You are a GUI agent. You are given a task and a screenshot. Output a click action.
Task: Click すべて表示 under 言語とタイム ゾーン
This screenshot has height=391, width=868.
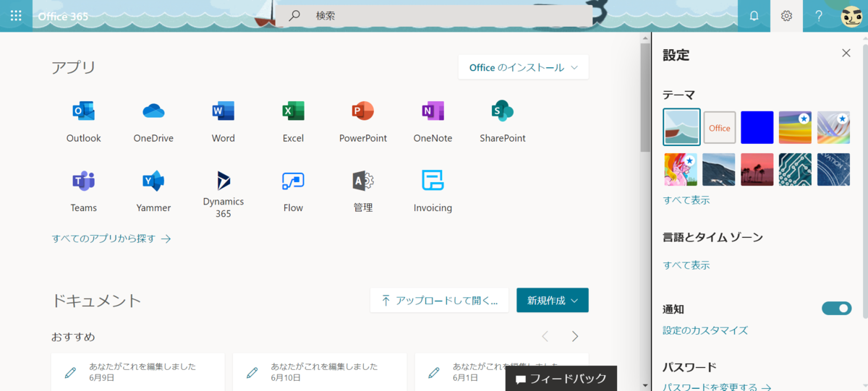coord(686,265)
